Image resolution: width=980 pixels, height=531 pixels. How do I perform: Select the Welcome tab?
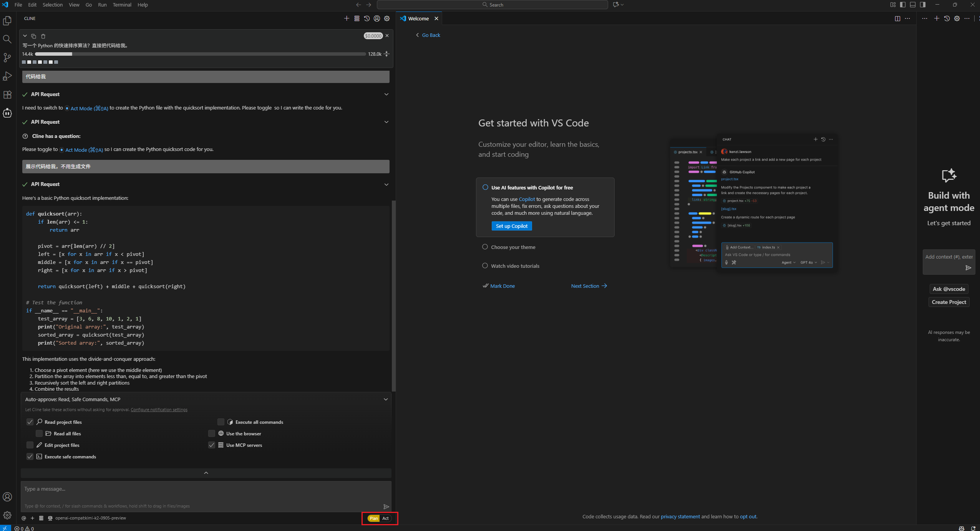point(418,18)
